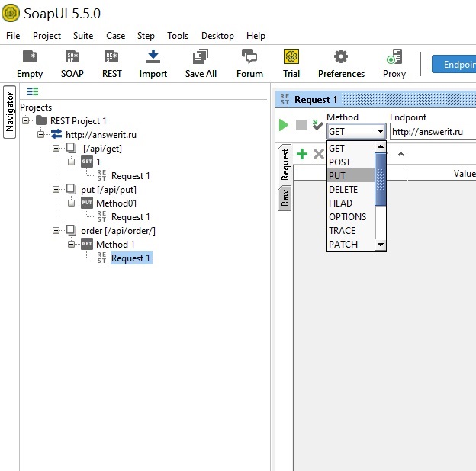The width and height of the screenshot is (476, 471).
Task: Choose HEAD in the method list
Action: [351, 203]
